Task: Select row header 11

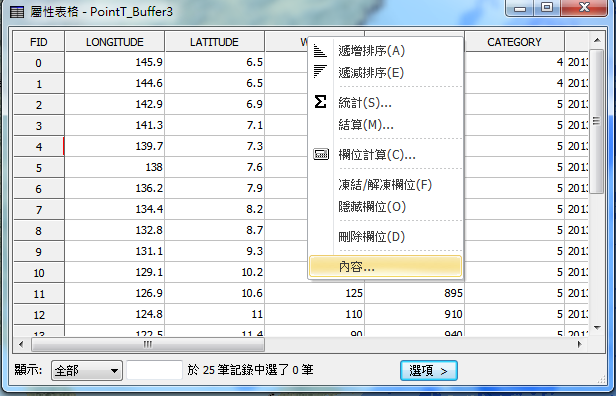Action: point(38,294)
